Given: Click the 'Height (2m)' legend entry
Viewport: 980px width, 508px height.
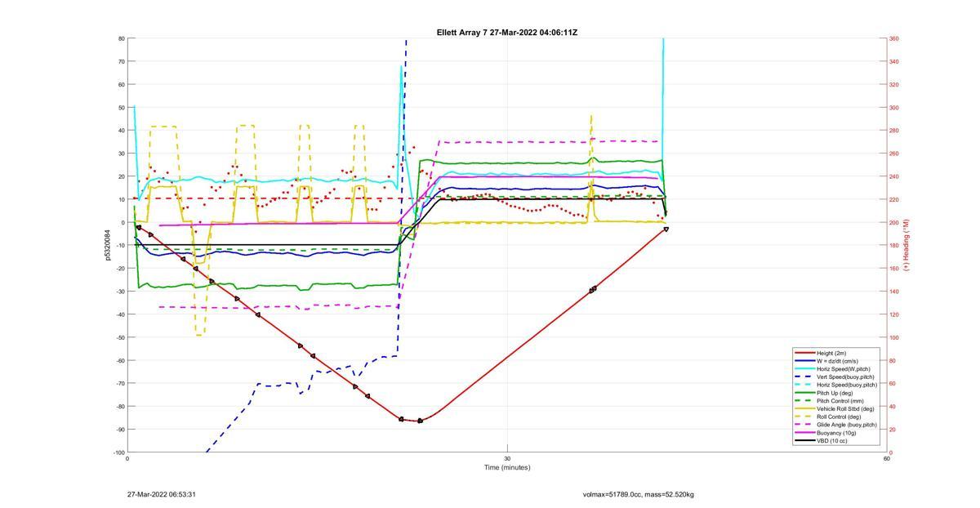Looking at the screenshot, I should 833,354.
